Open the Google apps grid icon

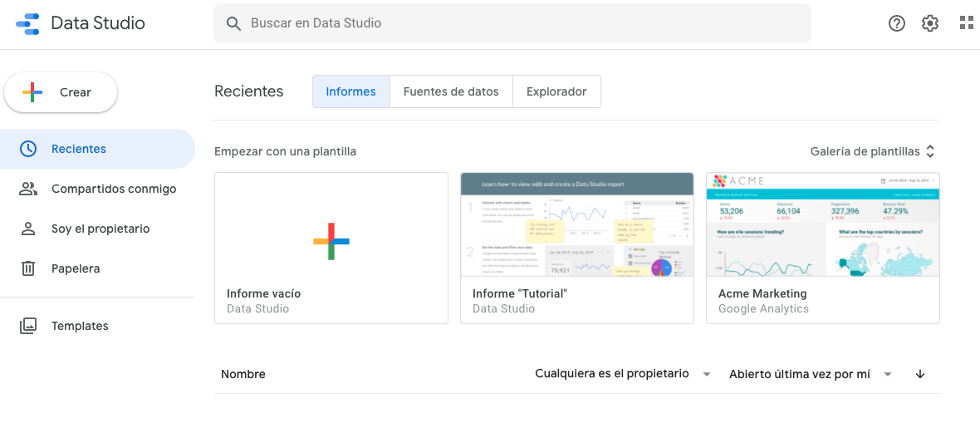pos(966,23)
